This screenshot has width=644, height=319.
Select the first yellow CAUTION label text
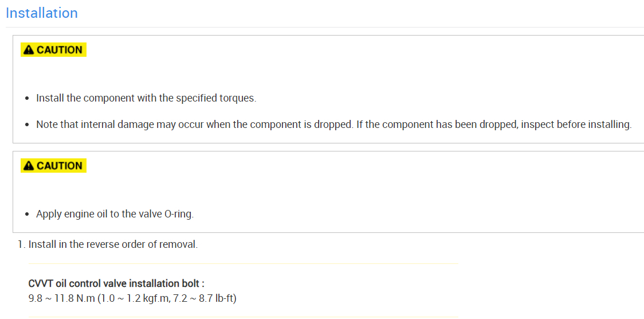(60, 50)
